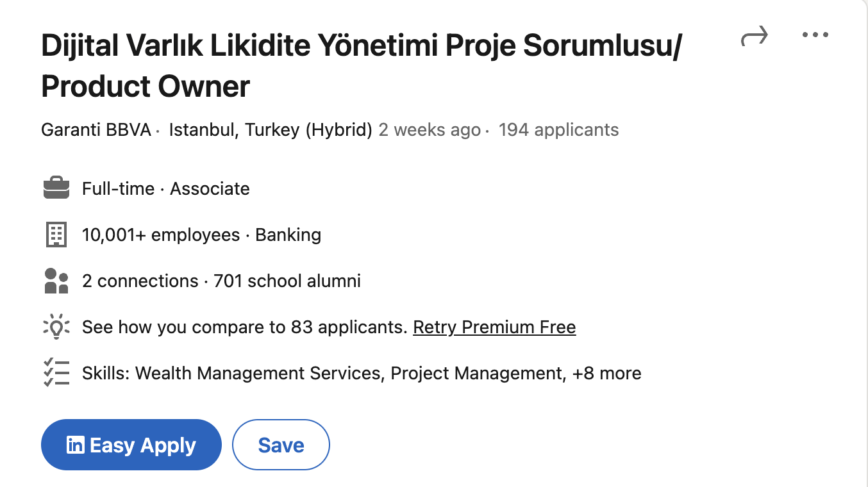Click 2 connections · 701 school alumni
The width and height of the screenshot is (868, 487).
pyautogui.click(x=221, y=281)
